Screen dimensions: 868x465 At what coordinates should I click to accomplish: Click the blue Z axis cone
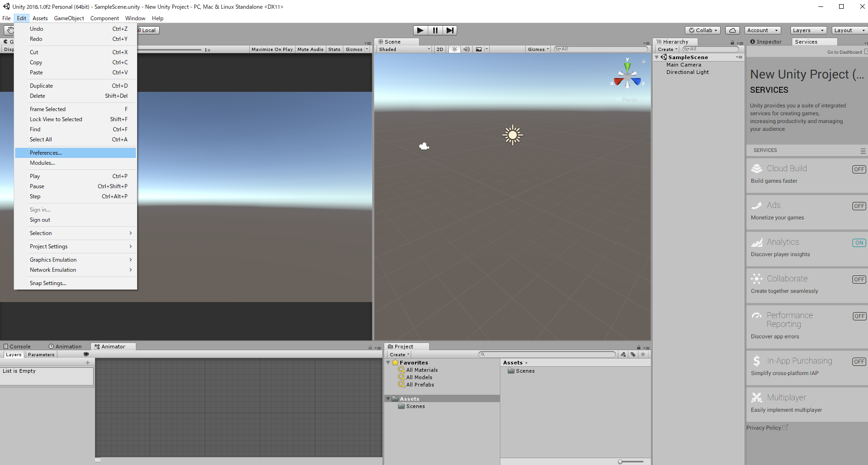(637, 82)
